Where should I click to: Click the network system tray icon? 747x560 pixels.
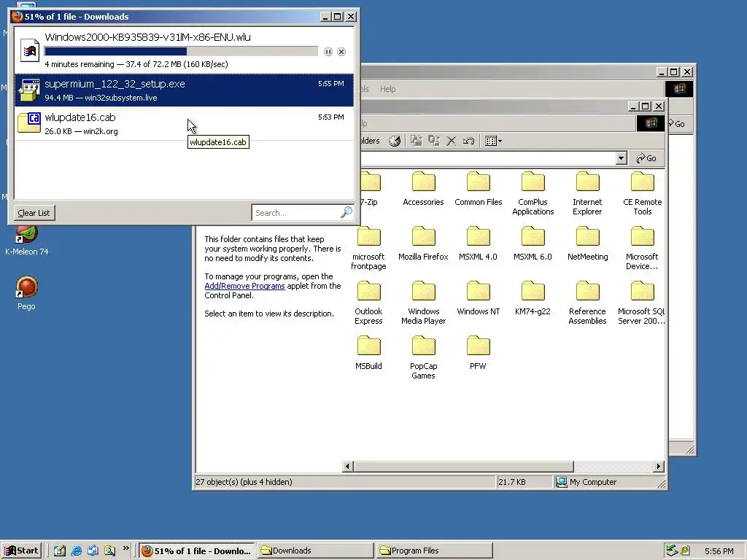[672, 551]
